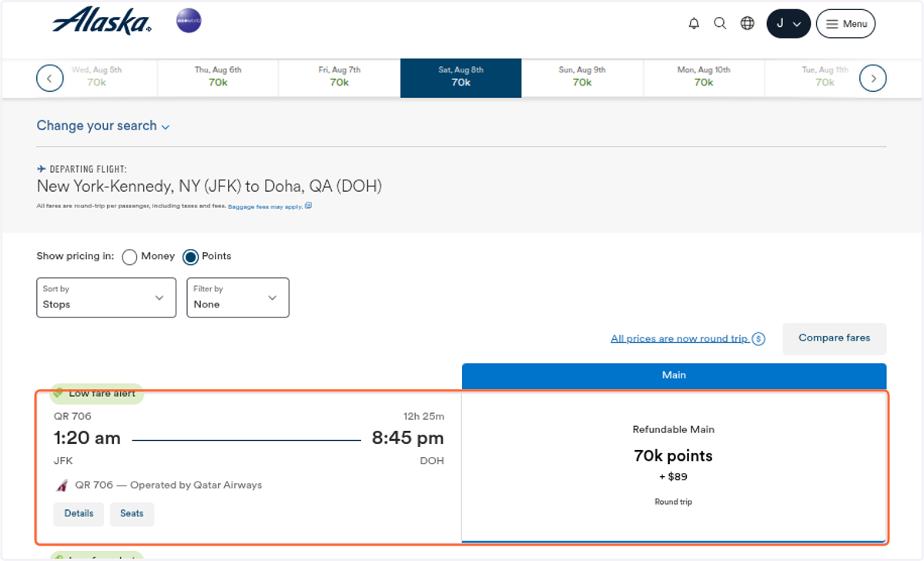Click the 8:45 pm arrival time

408,438
